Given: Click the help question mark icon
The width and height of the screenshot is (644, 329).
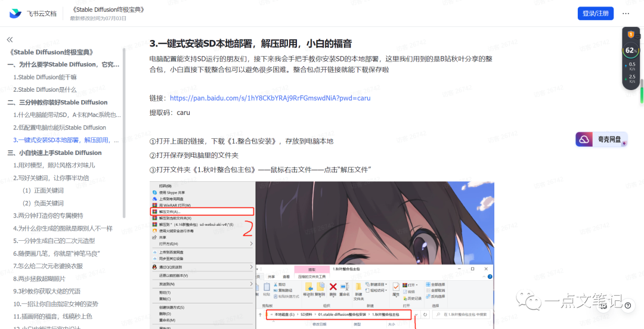Looking at the screenshot, I should [627, 305].
